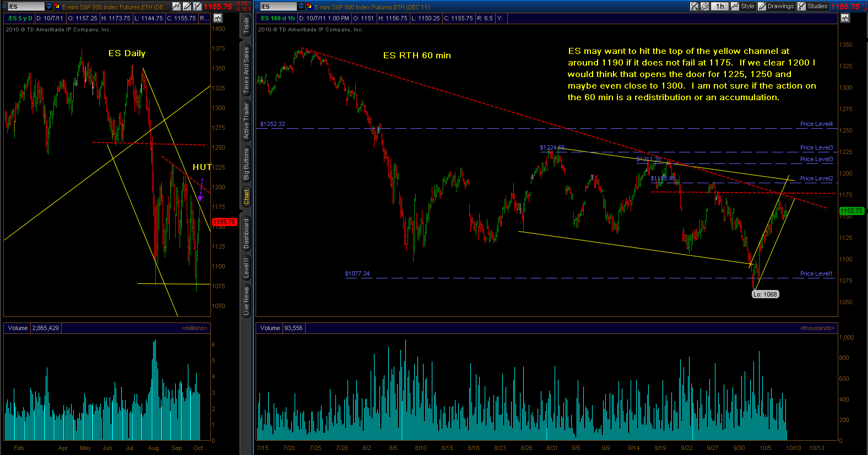Click the <thousands> volume unit label
The height and width of the screenshot is (455, 868).
pos(817,328)
